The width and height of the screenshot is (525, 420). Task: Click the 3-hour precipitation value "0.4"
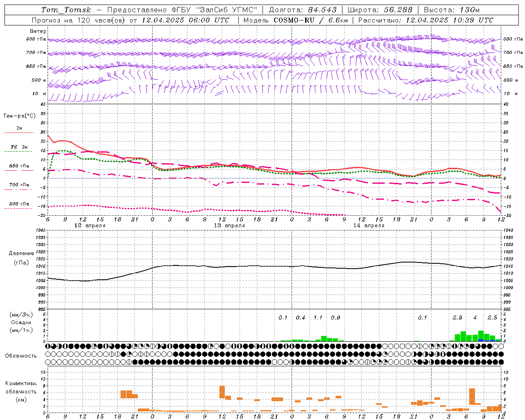coord(301,318)
